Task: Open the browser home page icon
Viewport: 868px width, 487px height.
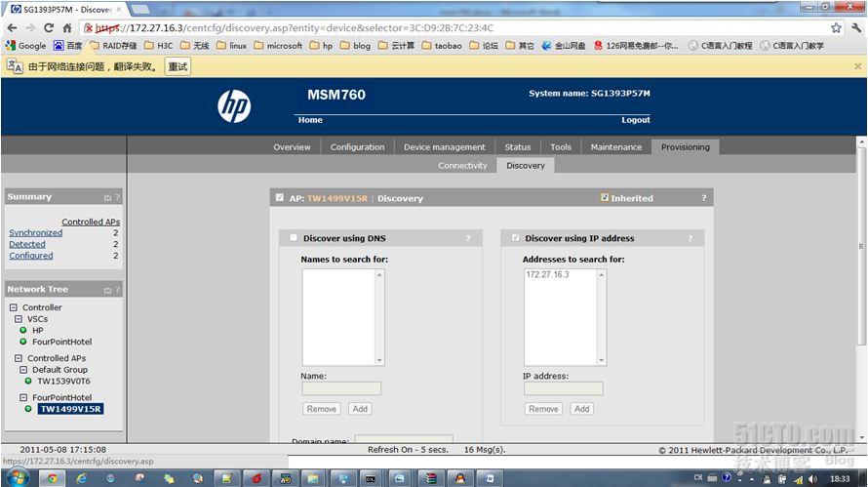Action: (x=67, y=27)
